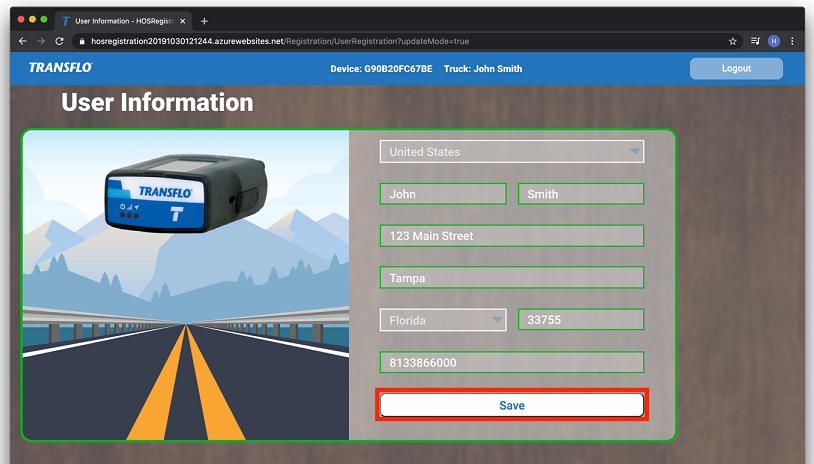Click the user profile avatar icon

[773, 41]
